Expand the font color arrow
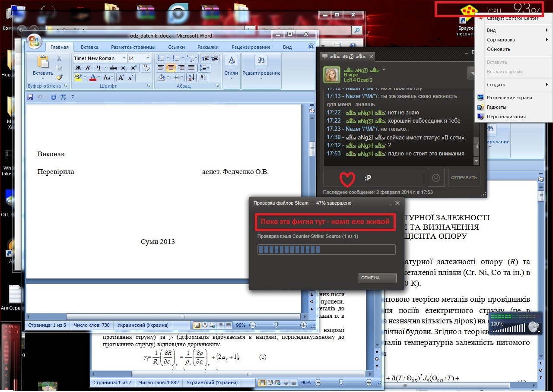The width and height of the screenshot is (553, 392). click(x=99, y=78)
